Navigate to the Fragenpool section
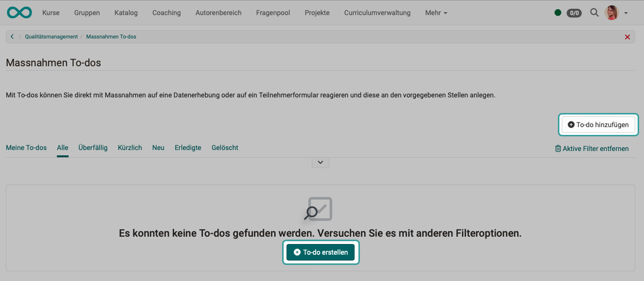The width and height of the screenshot is (644, 281). [273, 13]
